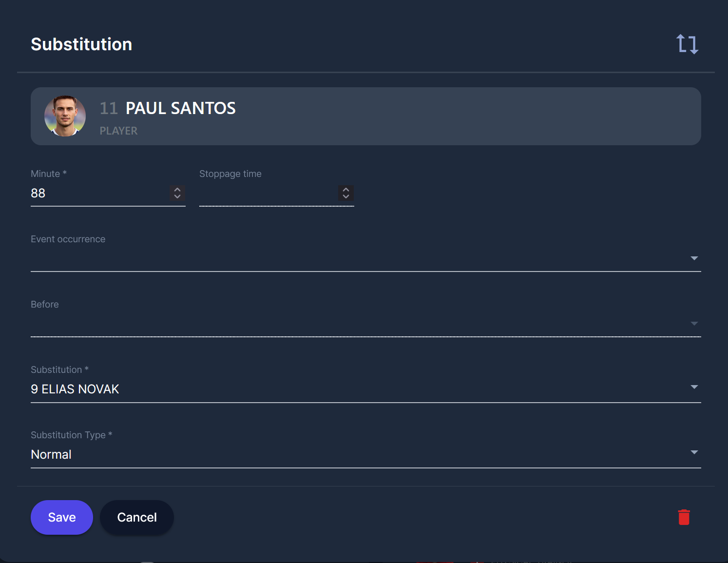
Task: Click the red trash delete icon
Action: coord(684,517)
